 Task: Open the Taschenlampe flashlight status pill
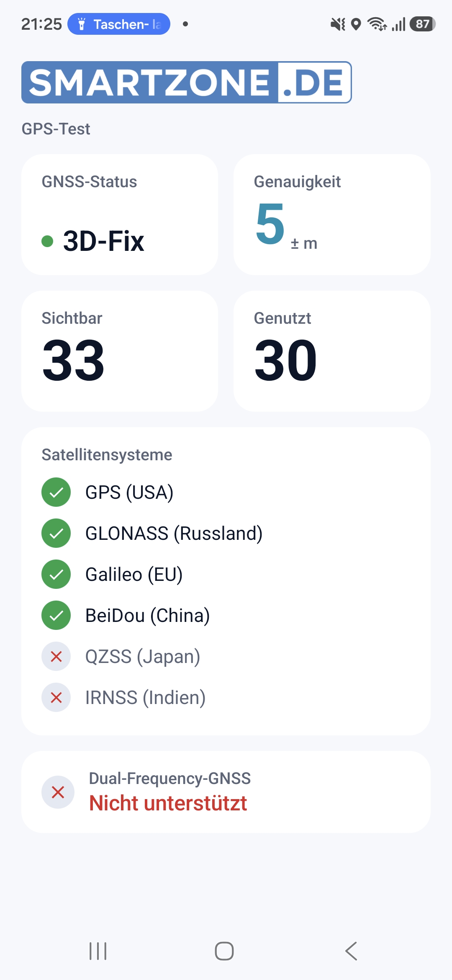coord(119,24)
